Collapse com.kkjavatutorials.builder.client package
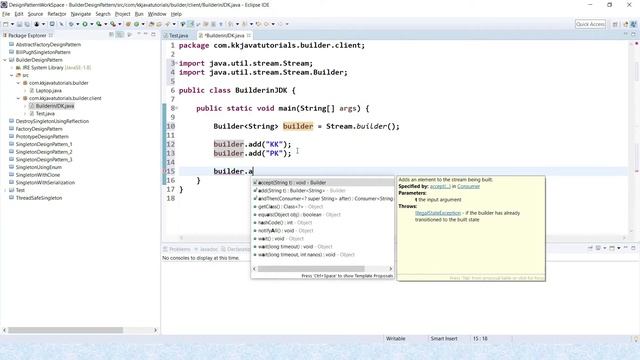The image size is (640, 360). click(18, 98)
